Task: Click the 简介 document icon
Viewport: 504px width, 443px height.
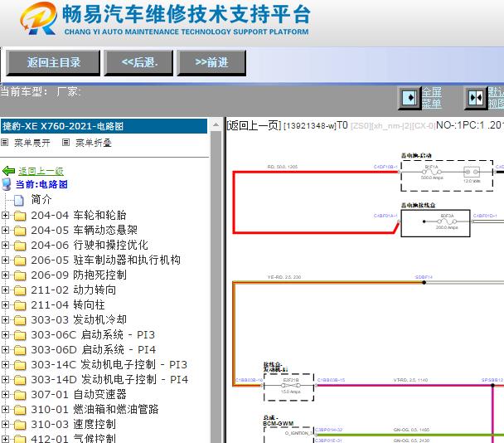Action: point(18,200)
